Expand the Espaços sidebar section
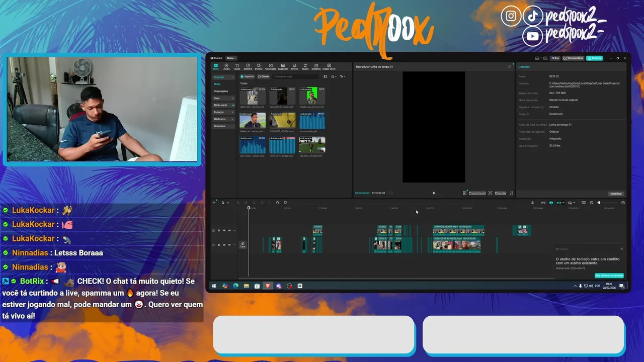Screen dimensions: 644x362 (223, 112)
